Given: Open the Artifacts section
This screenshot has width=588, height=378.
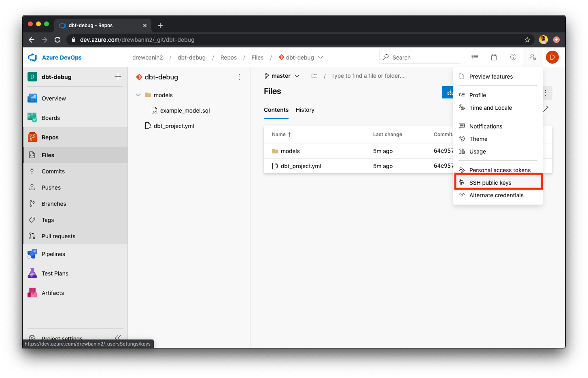Looking at the screenshot, I should 53,293.
